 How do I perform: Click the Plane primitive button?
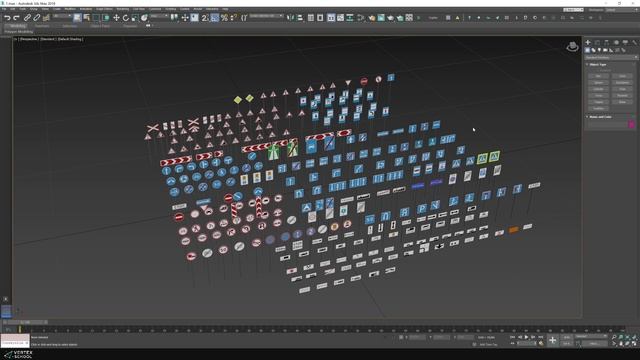click(622, 102)
